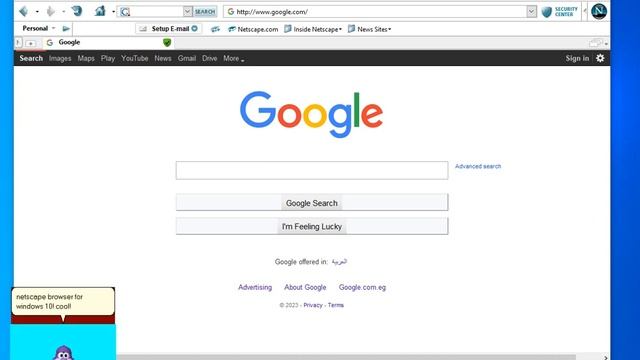The image size is (640, 360).
Task: Click the horizontal scrollbar at the page bottom
Action: (346, 357)
